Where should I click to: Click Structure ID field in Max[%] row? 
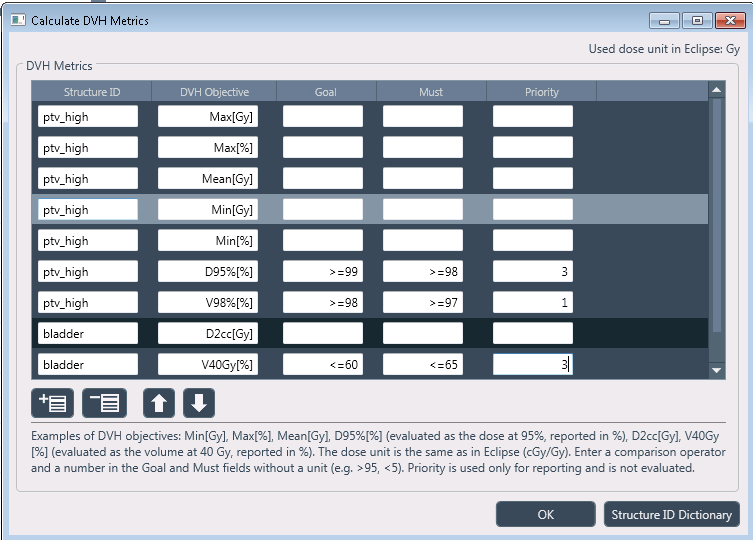(x=88, y=147)
